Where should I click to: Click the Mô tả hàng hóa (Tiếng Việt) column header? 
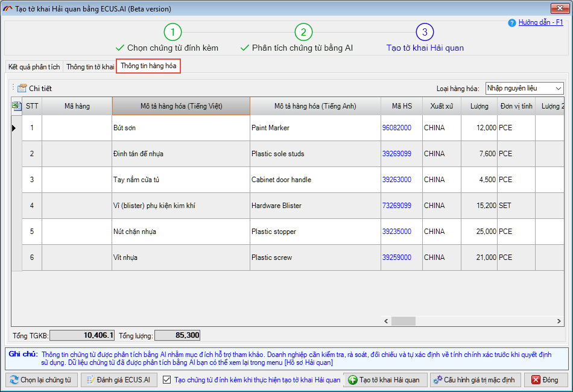click(x=181, y=106)
